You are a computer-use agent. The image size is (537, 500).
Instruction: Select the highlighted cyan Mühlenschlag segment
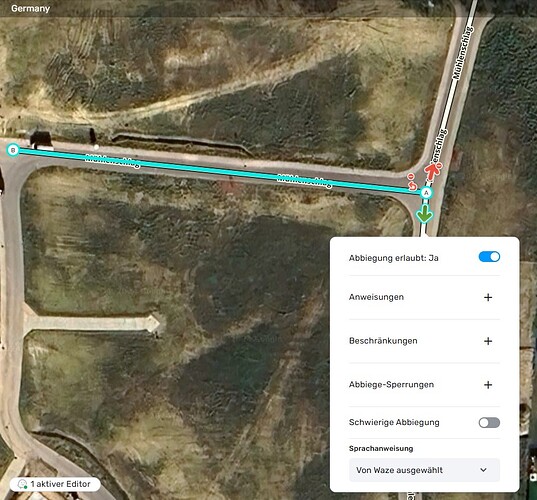pyautogui.click(x=219, y=171)
